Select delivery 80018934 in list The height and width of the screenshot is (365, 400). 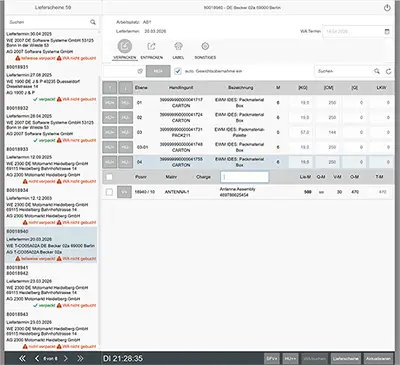[x=51, y=206]
